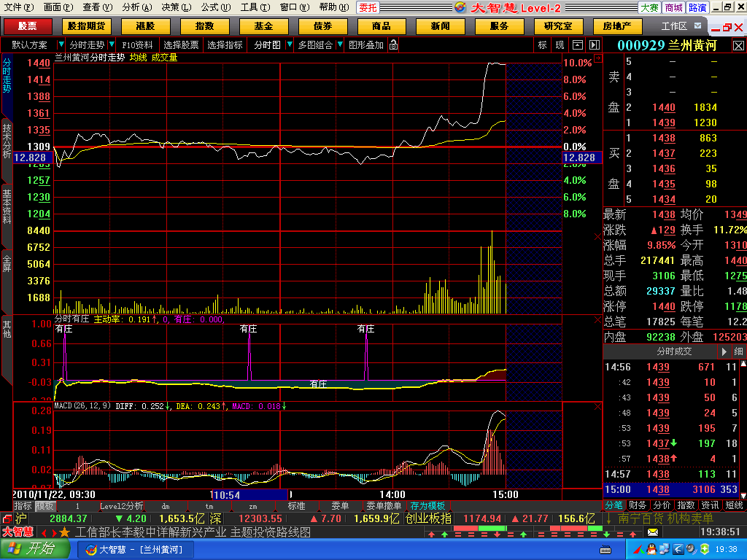
Task: Click the lock icon after 图形叠加
Action: coord(394,45)
